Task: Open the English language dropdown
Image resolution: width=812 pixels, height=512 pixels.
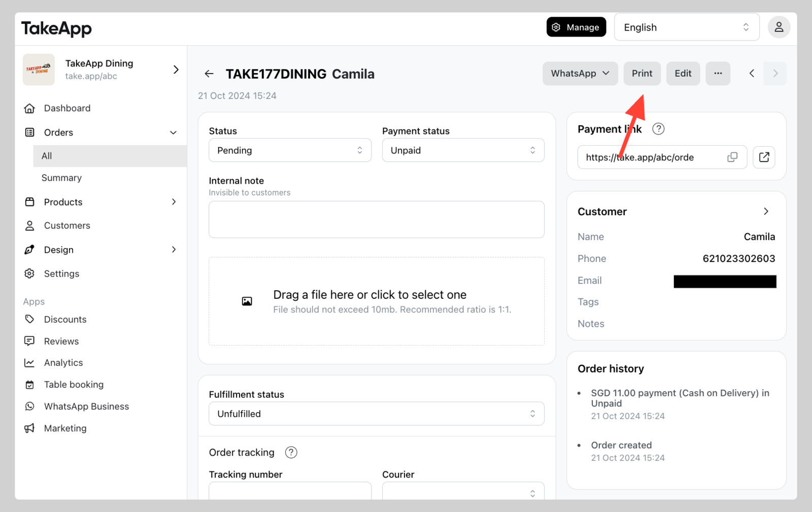Action: coord(687,27)
